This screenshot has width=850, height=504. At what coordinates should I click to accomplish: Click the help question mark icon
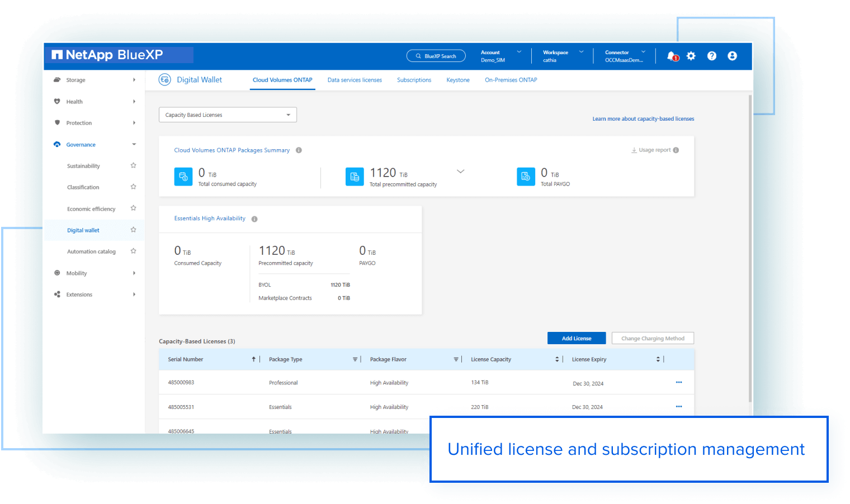click(711, 56)
